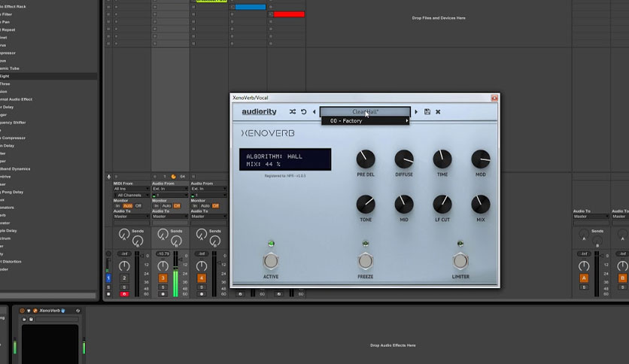Select Frequency Shifter in browser list

[48, 123]
